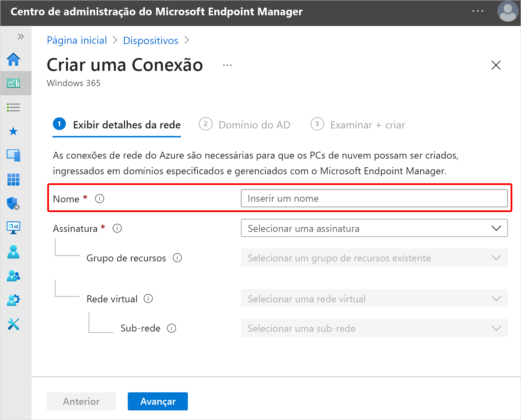Select Domínio do AD tab
The image size is (521, 420).
(x=245, y=125)
